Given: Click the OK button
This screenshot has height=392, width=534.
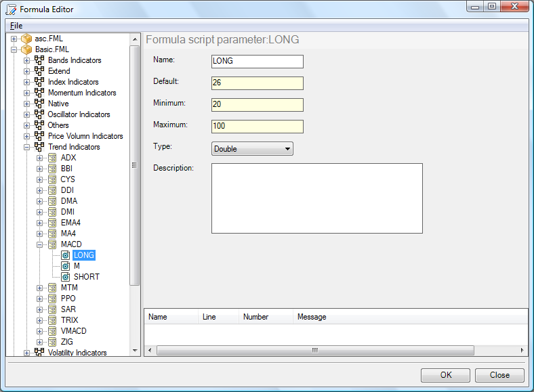Looking at the screenshot, I should click(x=445, y=375).
